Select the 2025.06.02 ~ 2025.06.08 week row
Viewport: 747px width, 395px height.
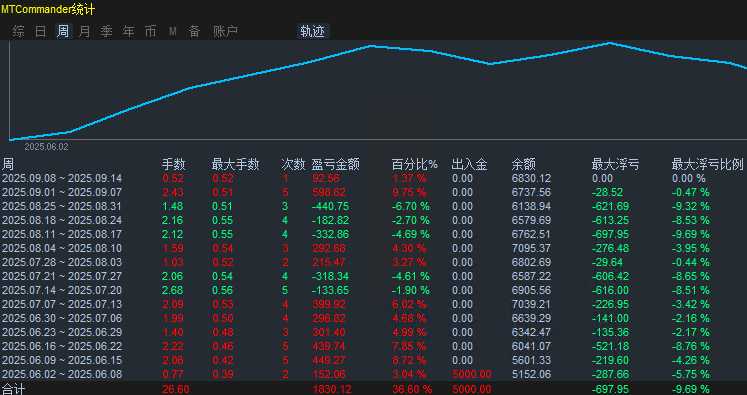coord(374,374)
